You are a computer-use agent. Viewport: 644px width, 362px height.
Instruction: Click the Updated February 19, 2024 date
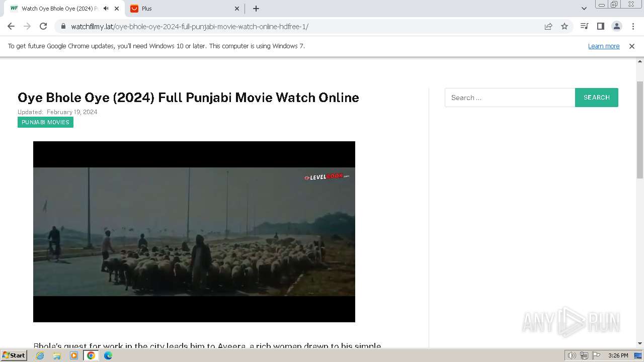click(57, 112)
